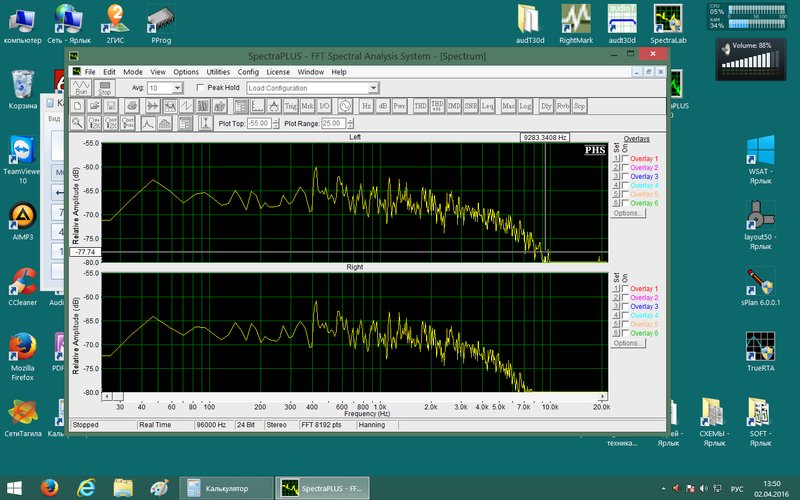Viewport: 800px width, 500px height.
Task: Open Trigger settings via Trig button
Action: (291, 106)
